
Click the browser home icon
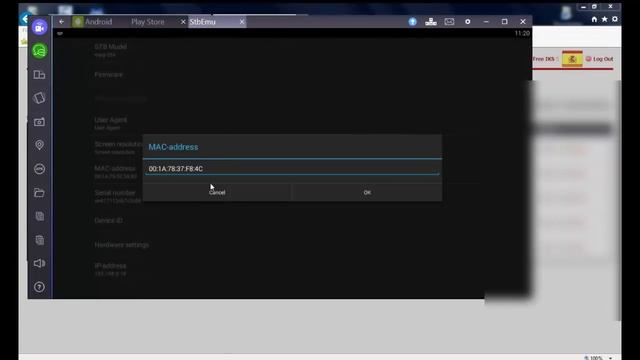tap(594, 19)
